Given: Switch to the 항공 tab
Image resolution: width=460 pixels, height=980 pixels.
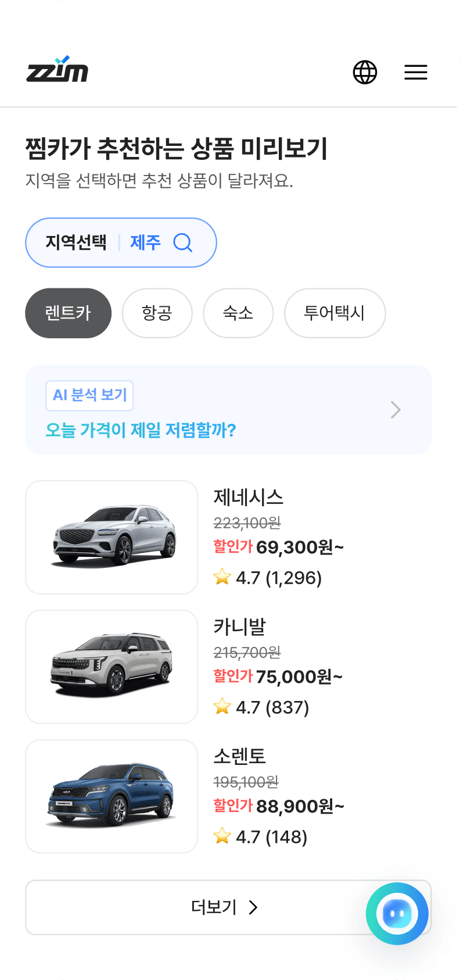Looking at the screenshot, I should pos(157,313).
